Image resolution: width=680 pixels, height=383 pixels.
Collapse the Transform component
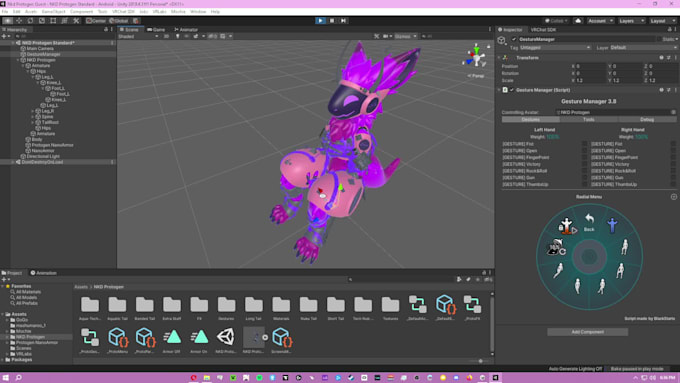point(500,58)
